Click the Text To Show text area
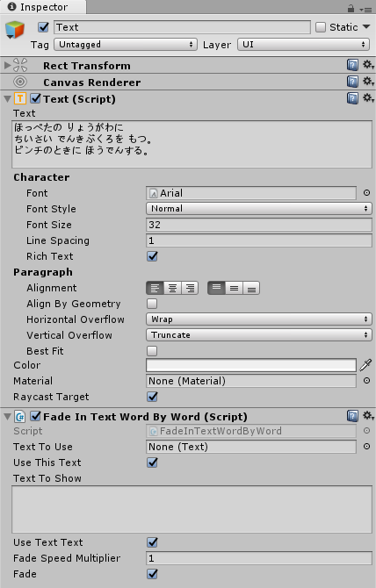376x588 pixels. [x=192, y=509]
